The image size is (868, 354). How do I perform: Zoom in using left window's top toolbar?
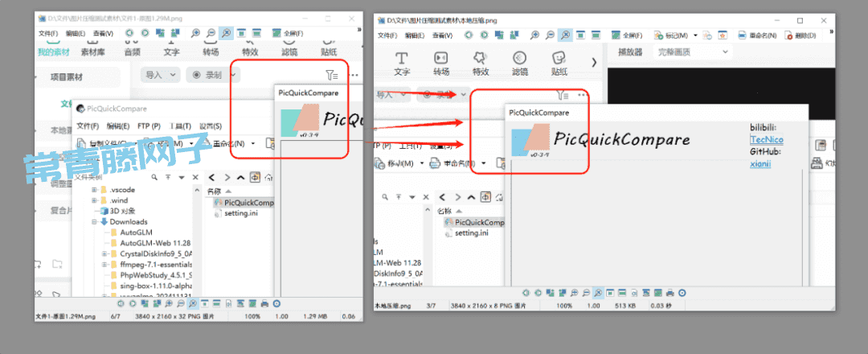(195, 33)
